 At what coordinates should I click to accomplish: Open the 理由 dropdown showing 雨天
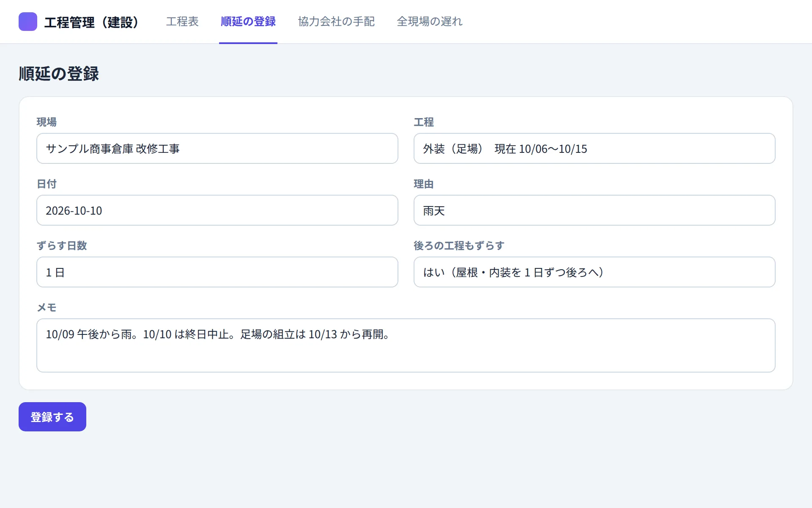(594, 210)
